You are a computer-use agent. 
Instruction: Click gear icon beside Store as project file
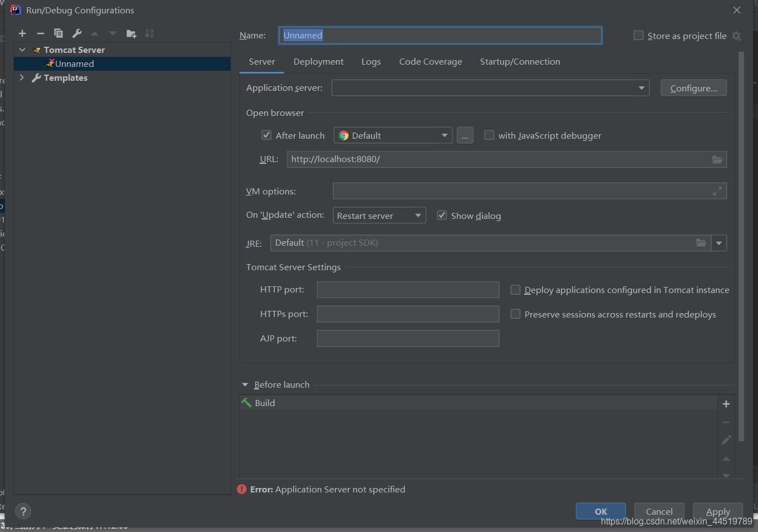click(736, 36)
